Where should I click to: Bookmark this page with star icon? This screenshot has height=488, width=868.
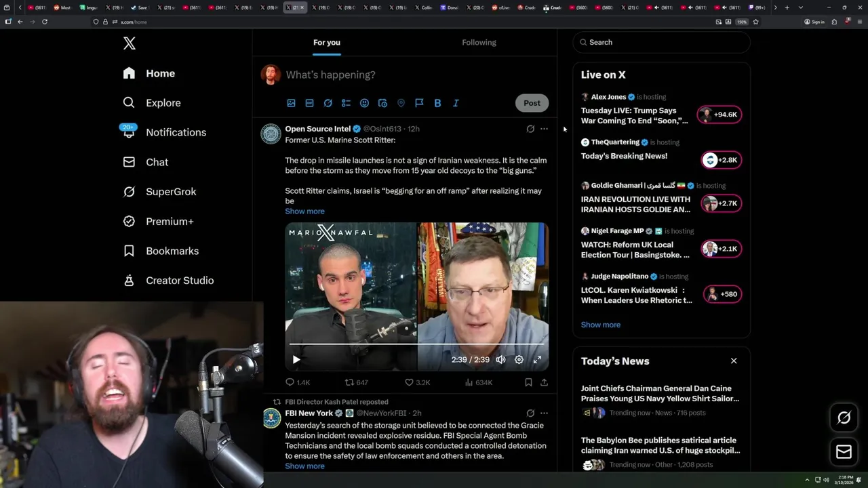[755, 22]
